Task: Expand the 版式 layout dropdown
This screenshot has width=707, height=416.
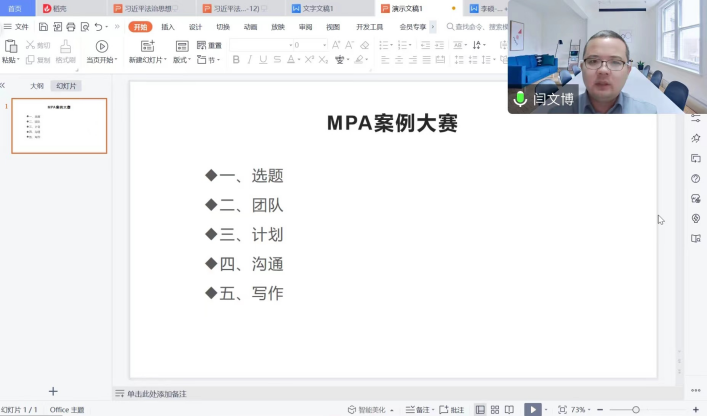Action: pyautogui.click(x=182, y=60)
